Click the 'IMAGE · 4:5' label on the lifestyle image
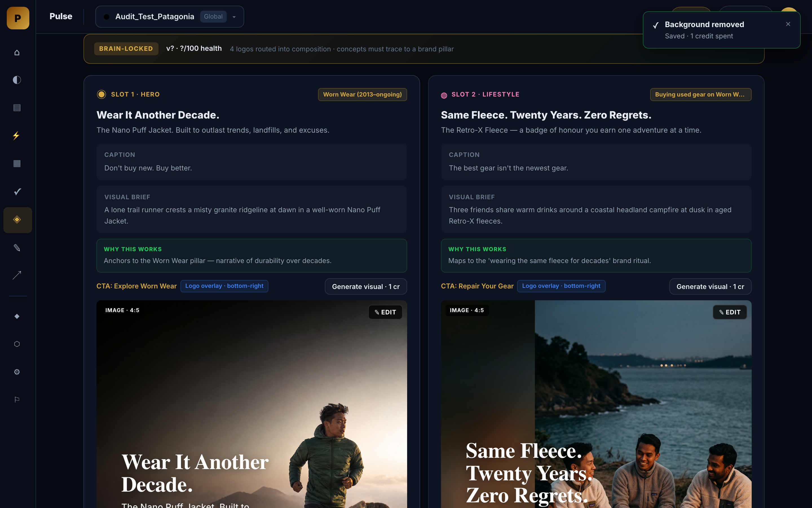Image resolution: width=812 pixels, height=508 pixels. 467,310
